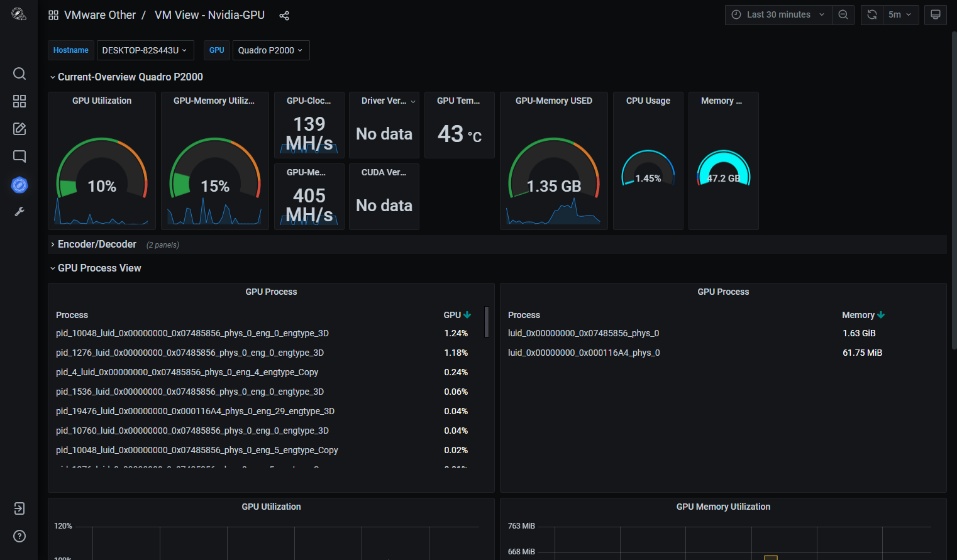The width and height of the screenshot is (957, 560).
Task: Click the 10% GPU utilization gauge
Action: pyautogui.click(x=102, y=168)
